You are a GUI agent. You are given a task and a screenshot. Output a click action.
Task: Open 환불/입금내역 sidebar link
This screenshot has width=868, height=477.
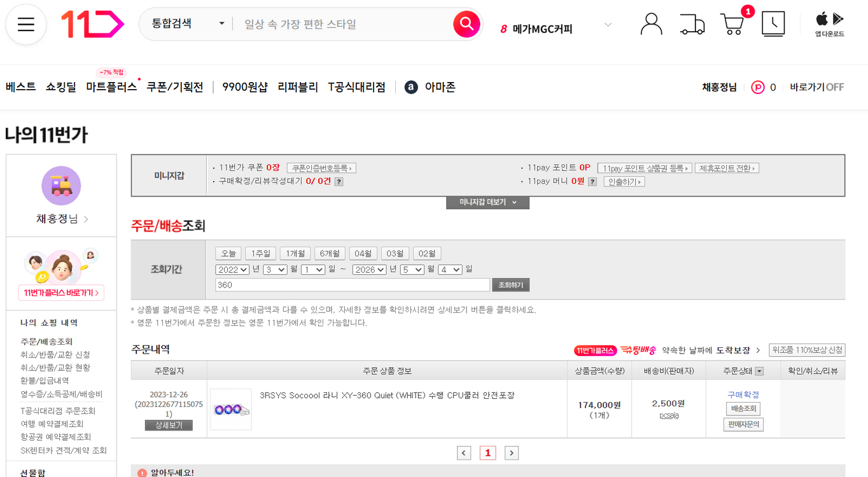coord(45,380)
